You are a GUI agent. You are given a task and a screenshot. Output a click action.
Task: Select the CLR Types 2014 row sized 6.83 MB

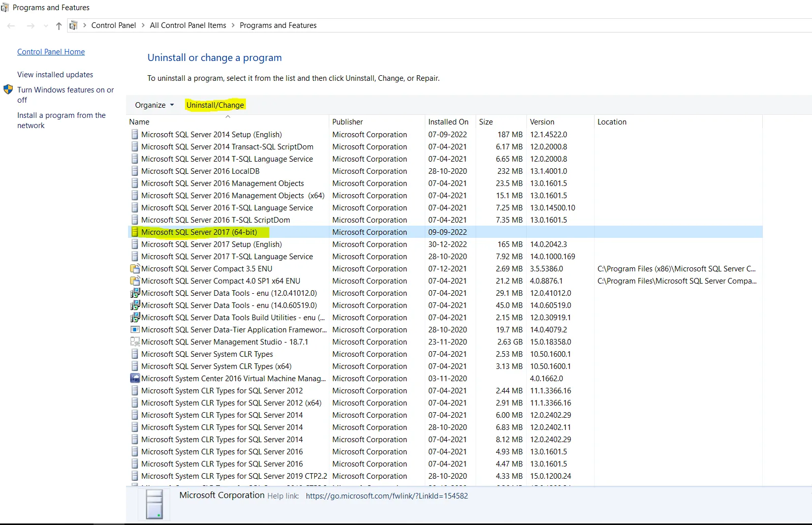pyautogui.click(x=445, y=427)
